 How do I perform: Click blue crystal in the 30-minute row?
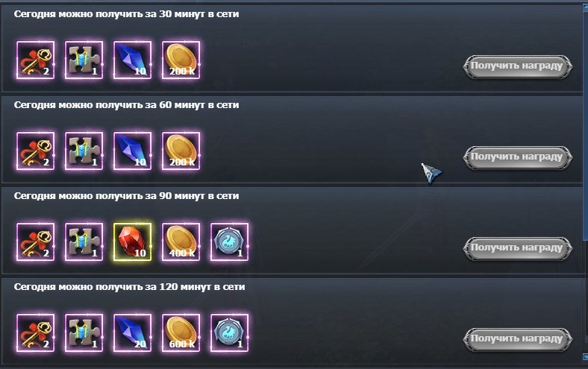pyautogui.click(x=132, y=60)
